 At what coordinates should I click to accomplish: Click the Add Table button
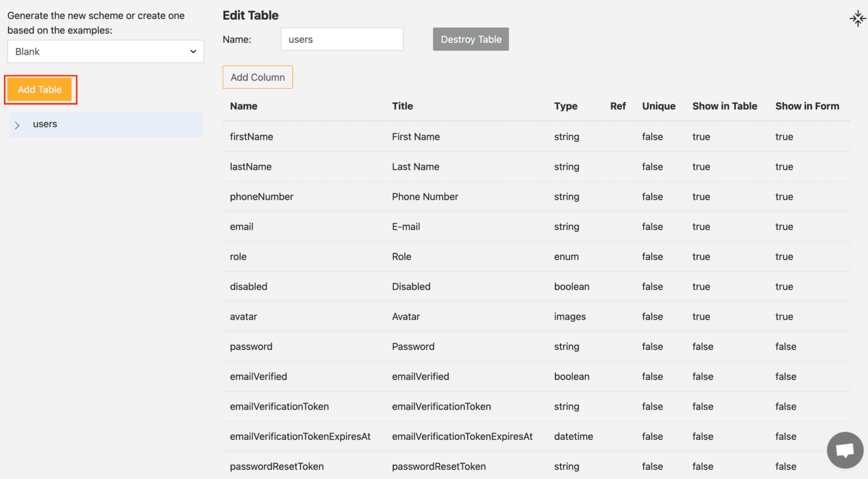pyautogui.click(x=40, y=89)
